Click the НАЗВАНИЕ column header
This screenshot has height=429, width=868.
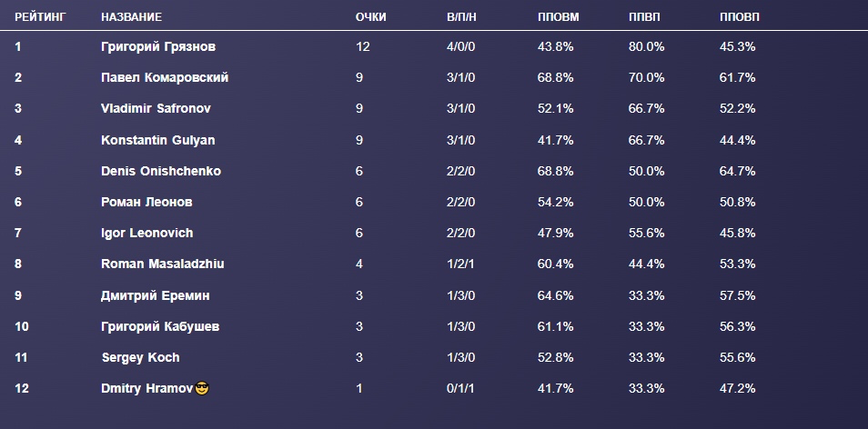[131, 17]
